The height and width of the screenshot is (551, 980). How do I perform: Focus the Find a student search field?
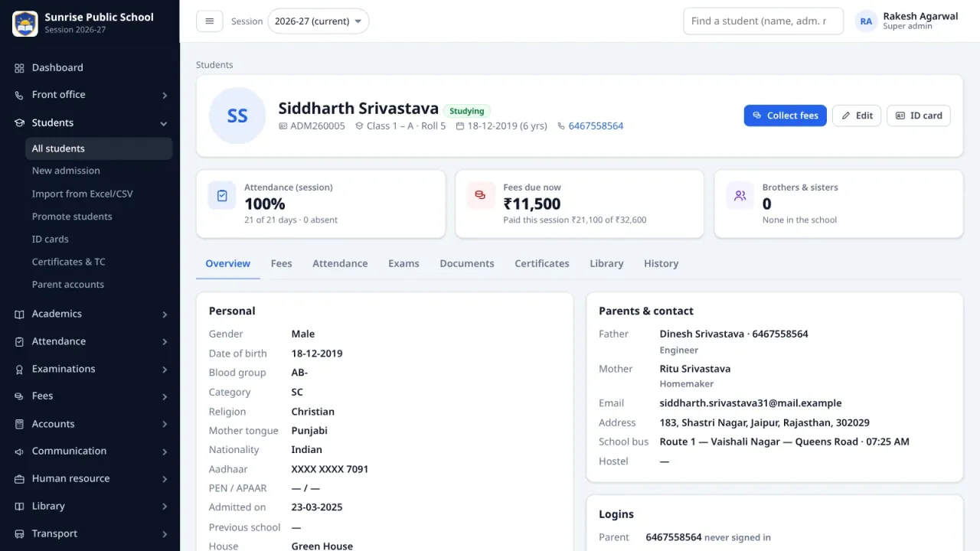coord(763,21)
